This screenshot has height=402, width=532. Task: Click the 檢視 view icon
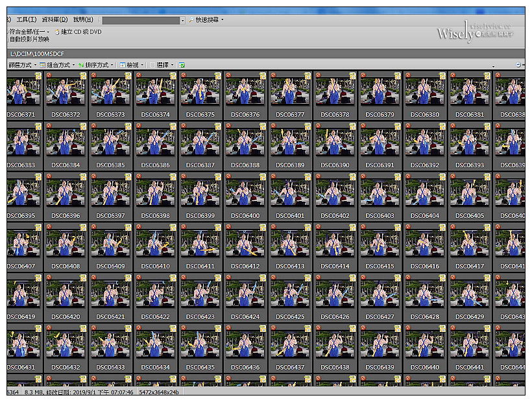(123, 65)
